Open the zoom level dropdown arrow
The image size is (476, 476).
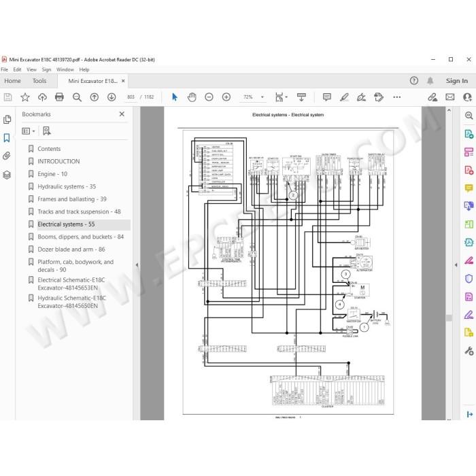(262, 97)
